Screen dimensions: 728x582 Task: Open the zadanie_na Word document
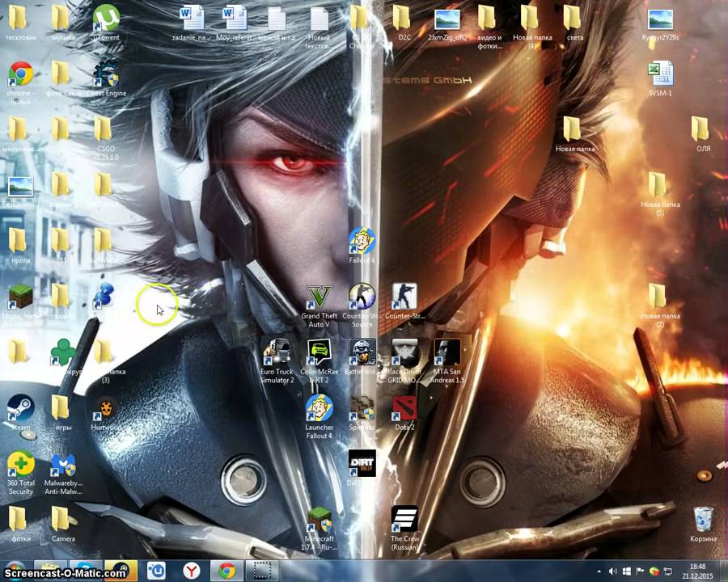(x=191, y=23)
